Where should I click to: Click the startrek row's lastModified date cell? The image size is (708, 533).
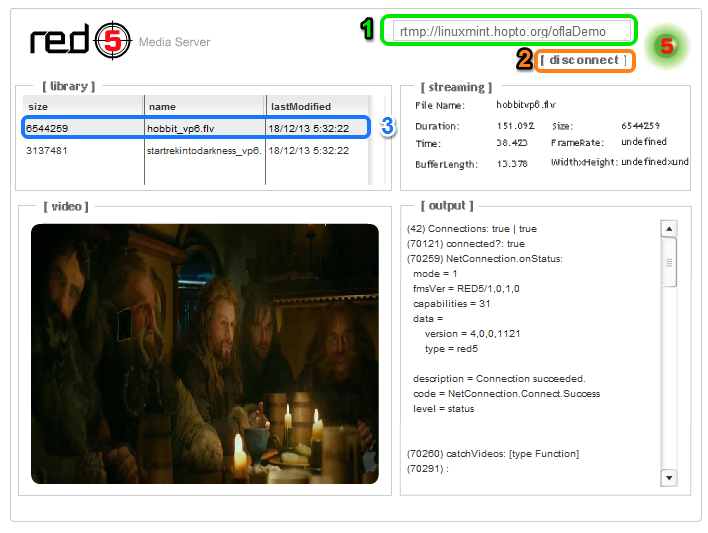309,150
